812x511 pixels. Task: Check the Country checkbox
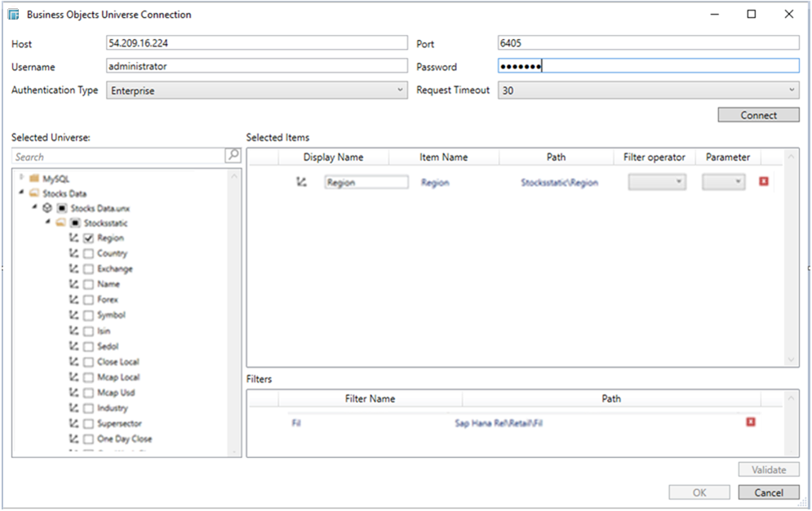pos(88,254)
